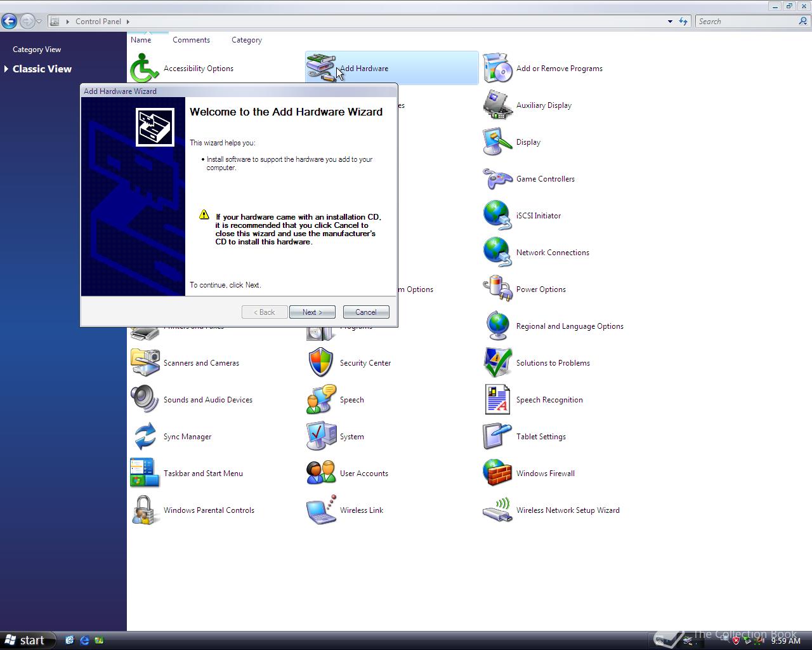Click the first quick launch icon
Viewport: 812px width, 650px height.
(x=70, y=640)
